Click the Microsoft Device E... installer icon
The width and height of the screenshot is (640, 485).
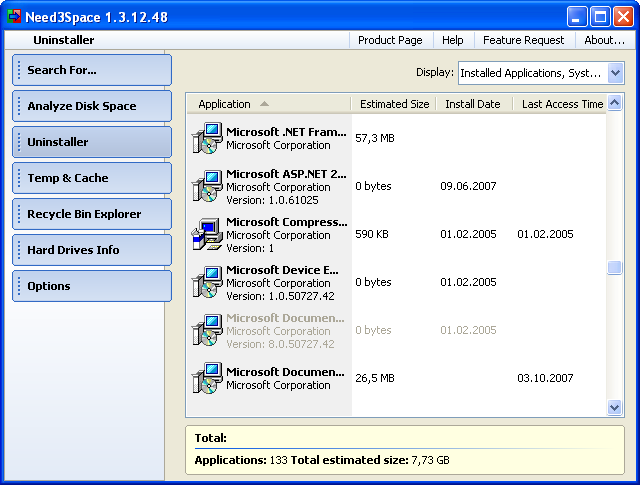207,282
